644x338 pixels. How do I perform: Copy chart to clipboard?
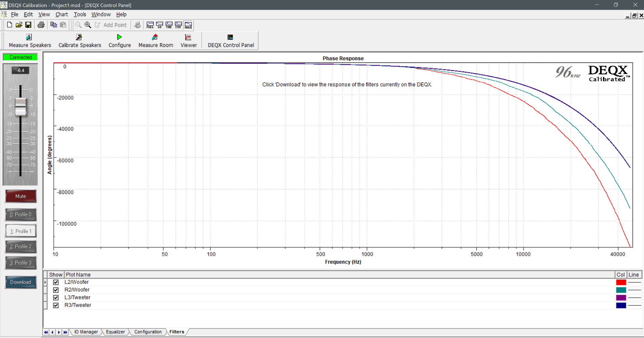53,25
